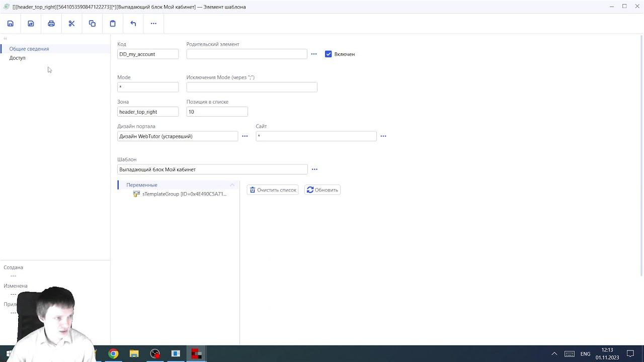
Task: Open the OBS Studio taskbar icon
Action: (x=155, y=354)
